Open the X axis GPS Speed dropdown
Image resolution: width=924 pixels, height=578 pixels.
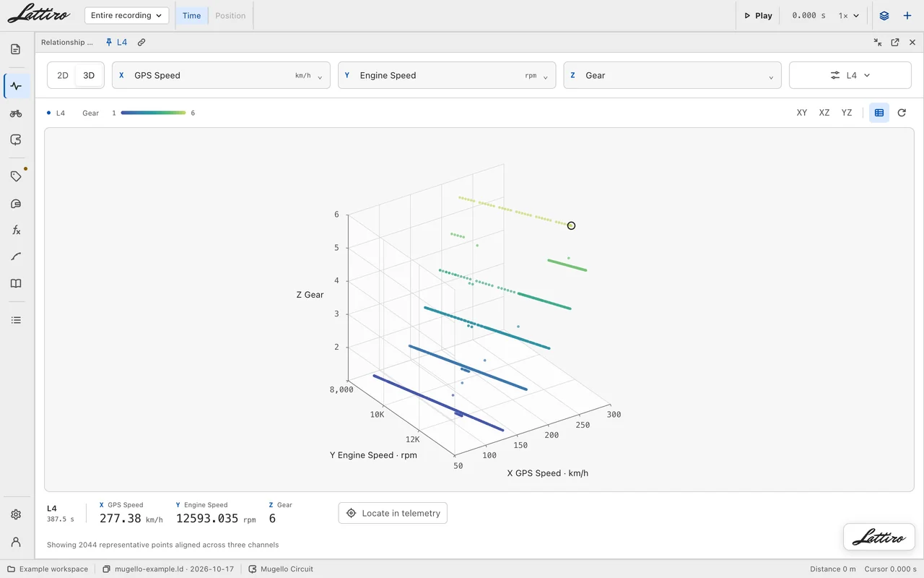coord(221,75)
